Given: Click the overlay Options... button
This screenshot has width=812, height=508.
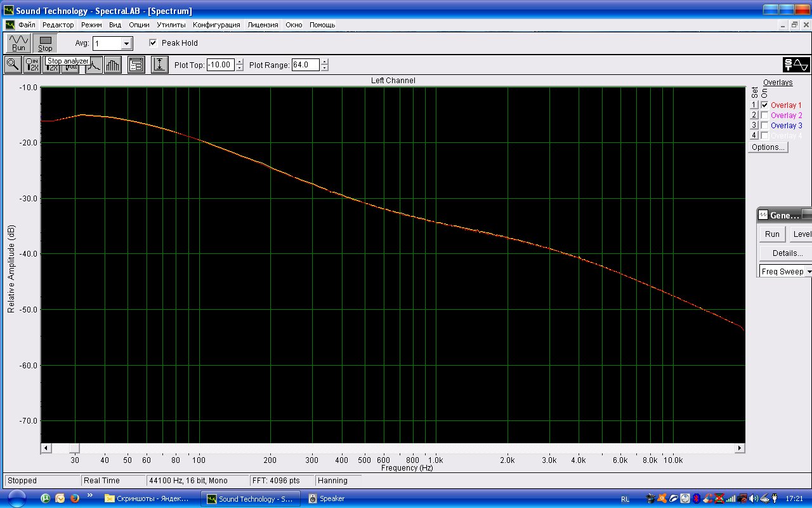Looking at the screenshot, I should (x=768, y=147).
